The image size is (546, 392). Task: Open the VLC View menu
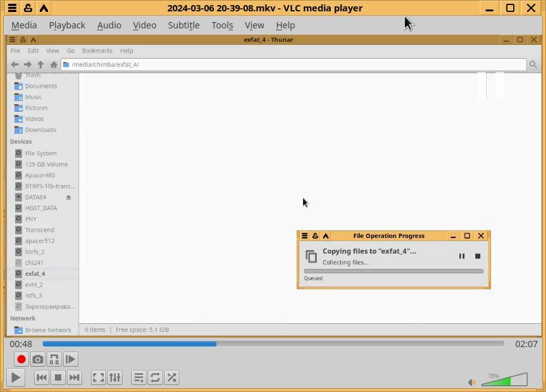click(x=254, y=25)
